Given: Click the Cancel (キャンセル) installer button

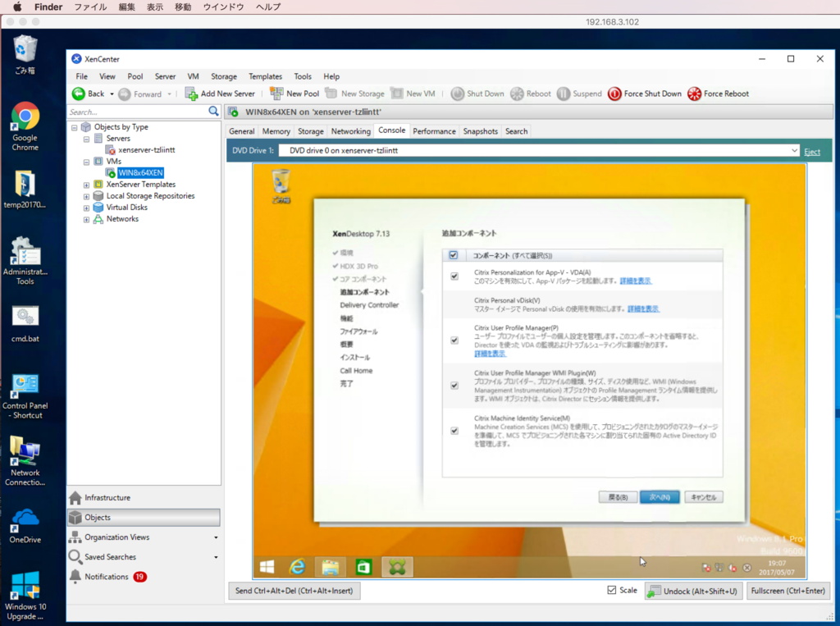Looking at the screenshot, I should (x=703, y=497).
